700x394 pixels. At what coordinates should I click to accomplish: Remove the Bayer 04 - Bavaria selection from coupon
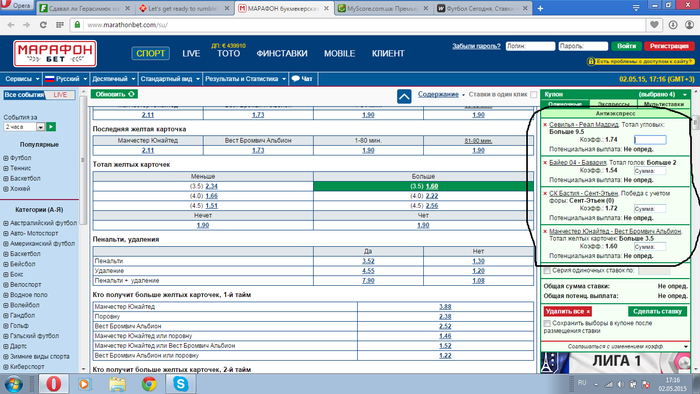pos(545,163)
